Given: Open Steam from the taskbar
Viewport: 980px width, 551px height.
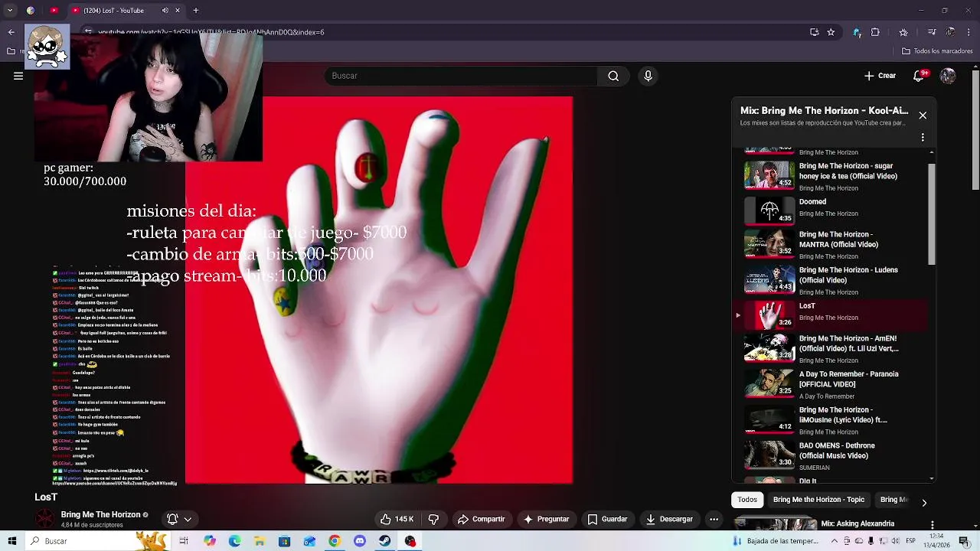Looking at the screenshot, I should (x=385, y=541).
